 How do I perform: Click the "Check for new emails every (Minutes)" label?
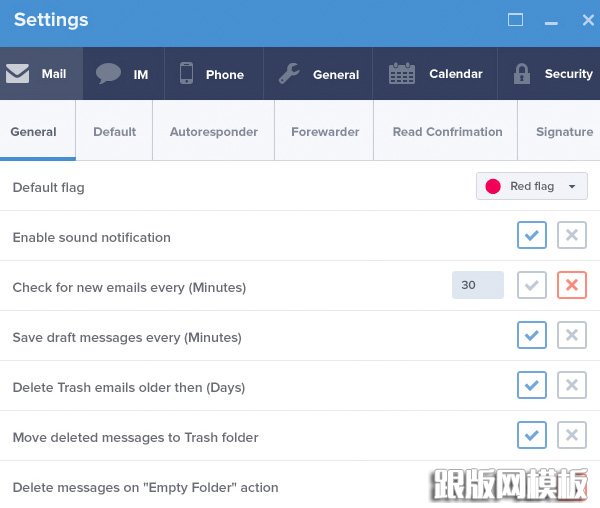coord(129,287)
